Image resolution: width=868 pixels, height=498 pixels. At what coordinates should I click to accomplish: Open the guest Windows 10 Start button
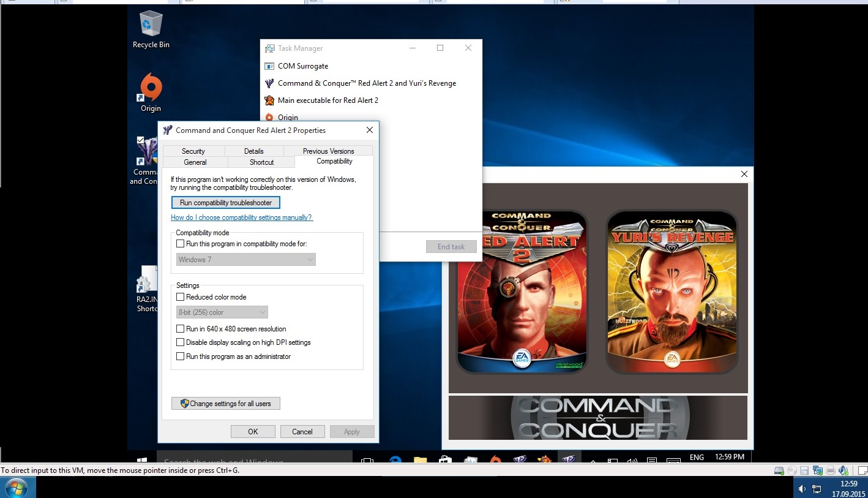coord(141,459)
